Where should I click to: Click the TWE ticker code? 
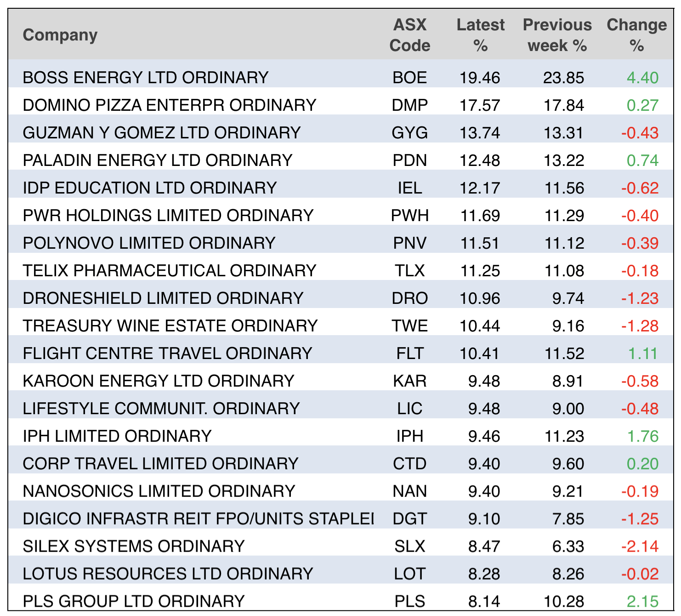(409, 326)
